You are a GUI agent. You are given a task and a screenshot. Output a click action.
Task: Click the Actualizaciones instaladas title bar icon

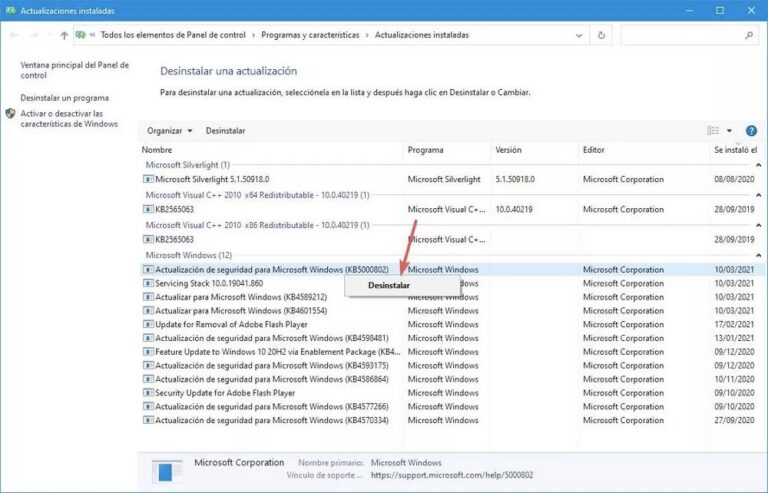click(10, 10)
